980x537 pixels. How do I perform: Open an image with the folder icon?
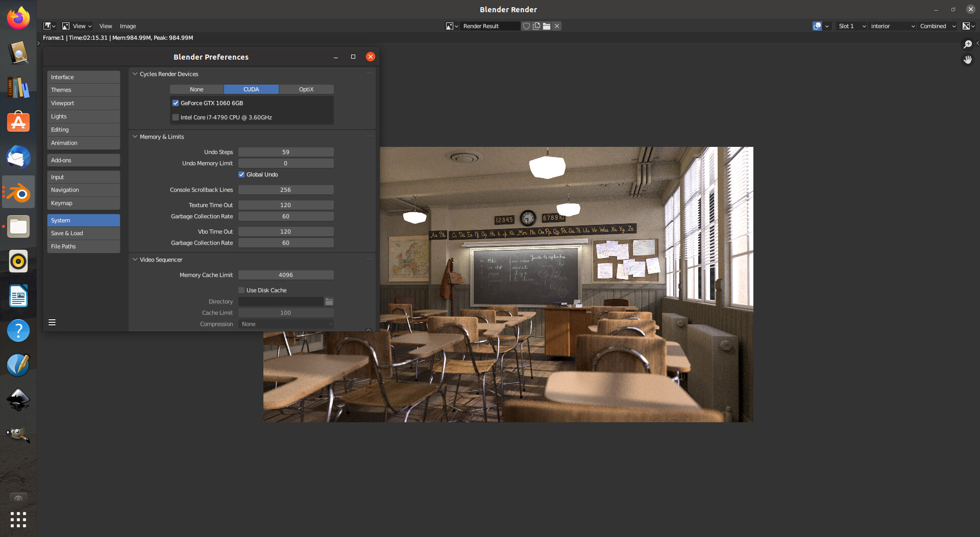point(546,26)
